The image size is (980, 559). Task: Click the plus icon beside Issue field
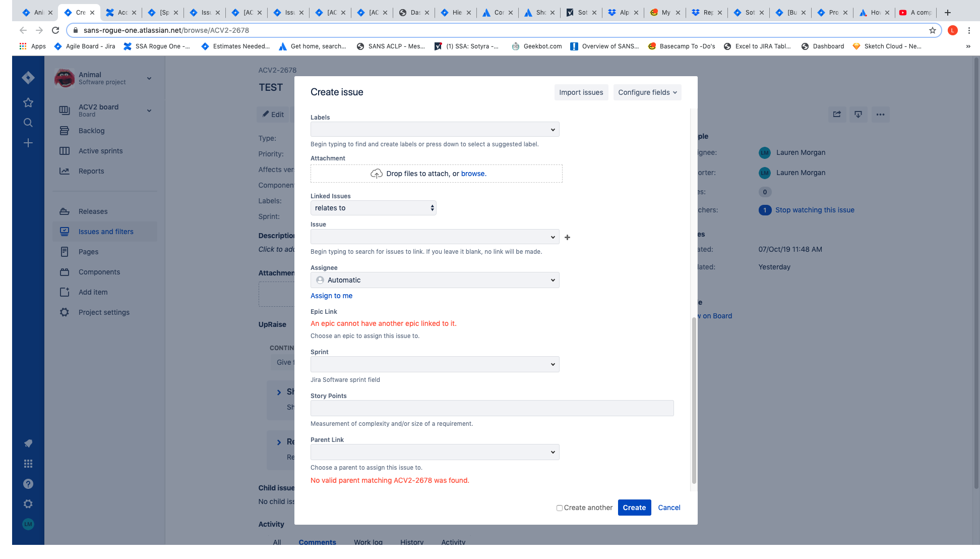point(567,237)
